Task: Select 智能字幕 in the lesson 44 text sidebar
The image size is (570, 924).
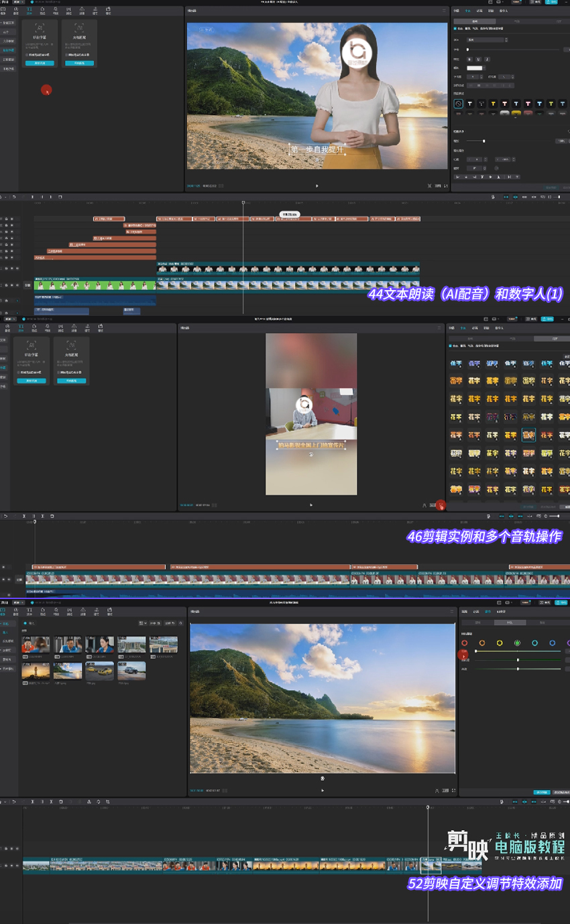Action: coord(9,50)
